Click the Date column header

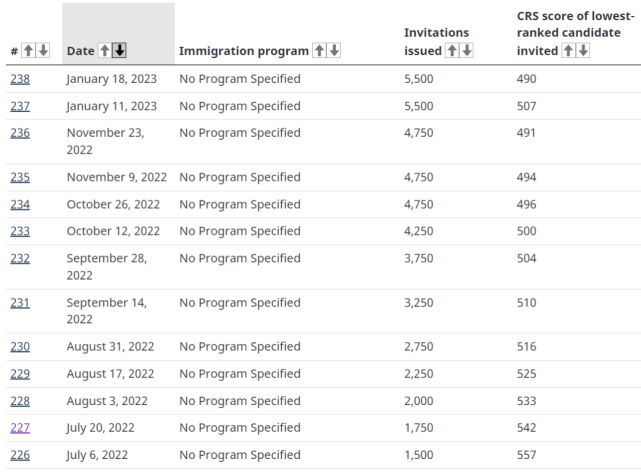[x=81, y=51]
